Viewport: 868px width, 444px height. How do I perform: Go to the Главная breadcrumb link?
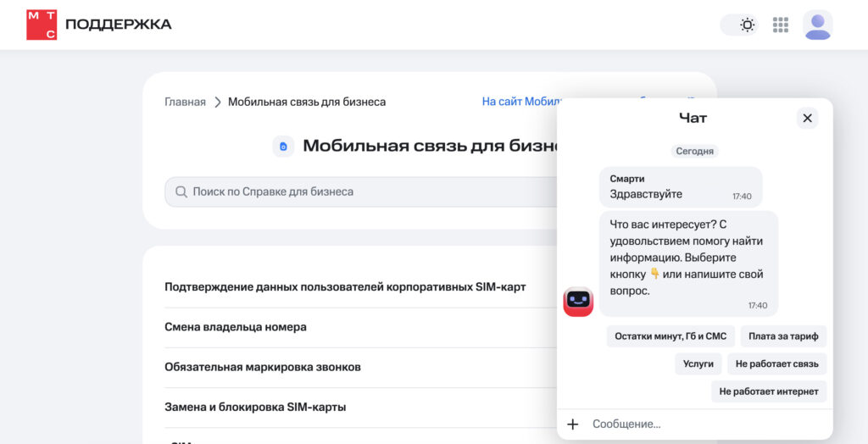[185, 102]
